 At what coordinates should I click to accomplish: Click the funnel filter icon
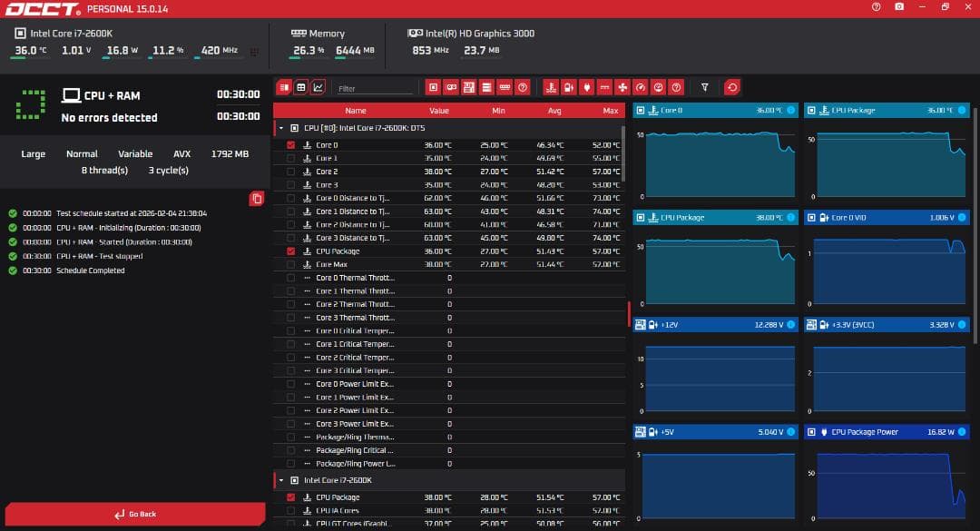pos(704,87)
